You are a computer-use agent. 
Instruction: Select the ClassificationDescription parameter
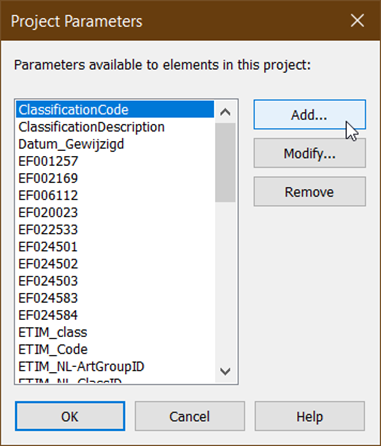pyautogui.click(x=115, y=127)
